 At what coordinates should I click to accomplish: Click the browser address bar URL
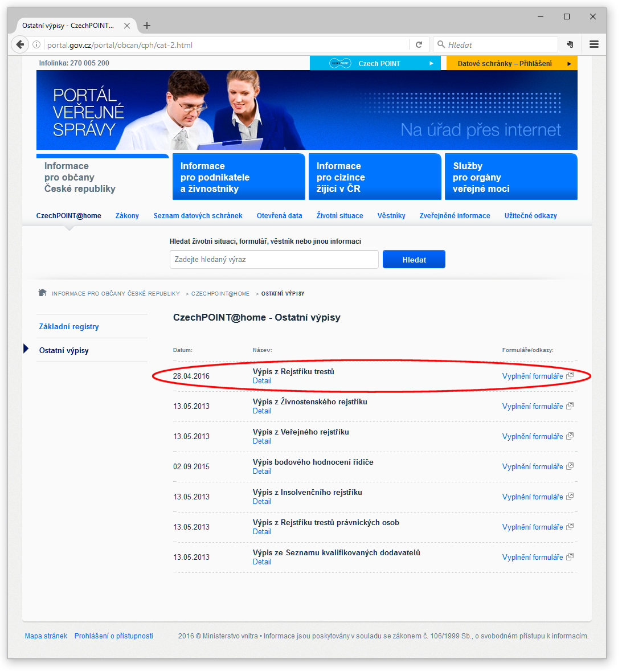(227, 45)
